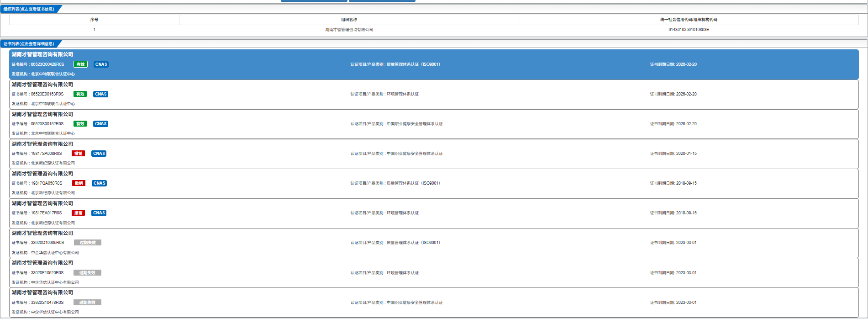This screenshot has width=868, height=319.
Task: Open company title of certificate 06523E00163R0S
Action: (42, 85)
